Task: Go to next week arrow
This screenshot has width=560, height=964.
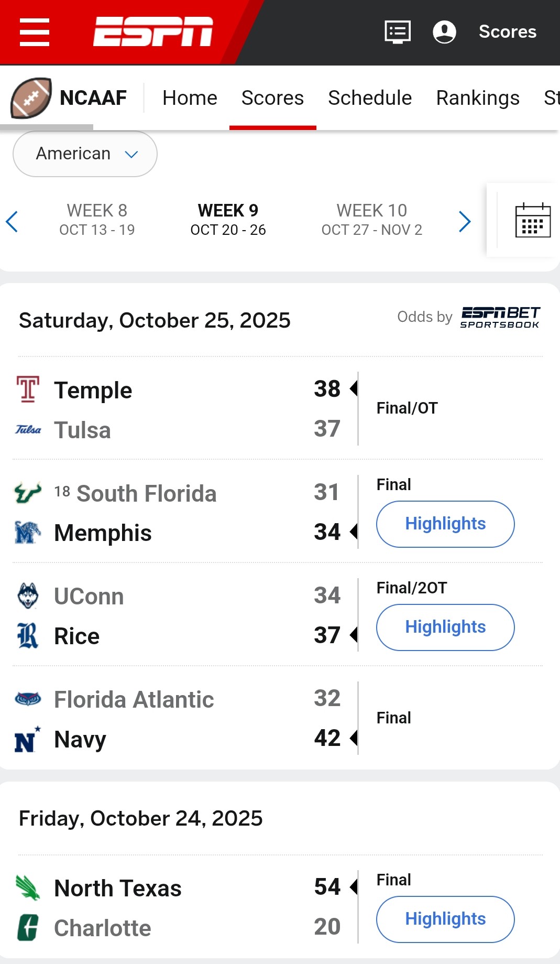Action: [465, 221]
